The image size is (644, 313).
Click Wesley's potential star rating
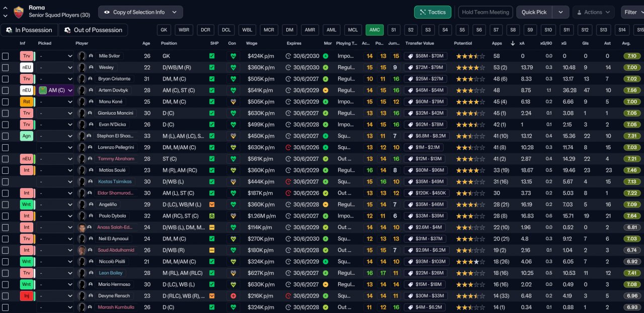(470, 68)
